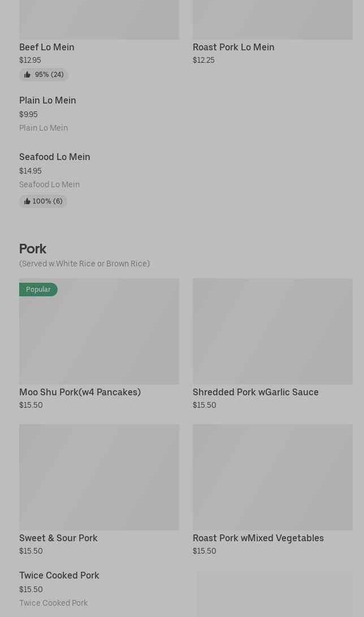
Task: Select Twice Cooked Pork menu item
Action: [59, 576]
